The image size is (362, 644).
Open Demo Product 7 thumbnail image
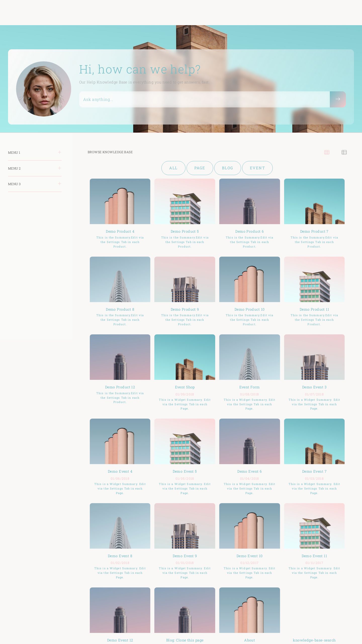point(314,201)
